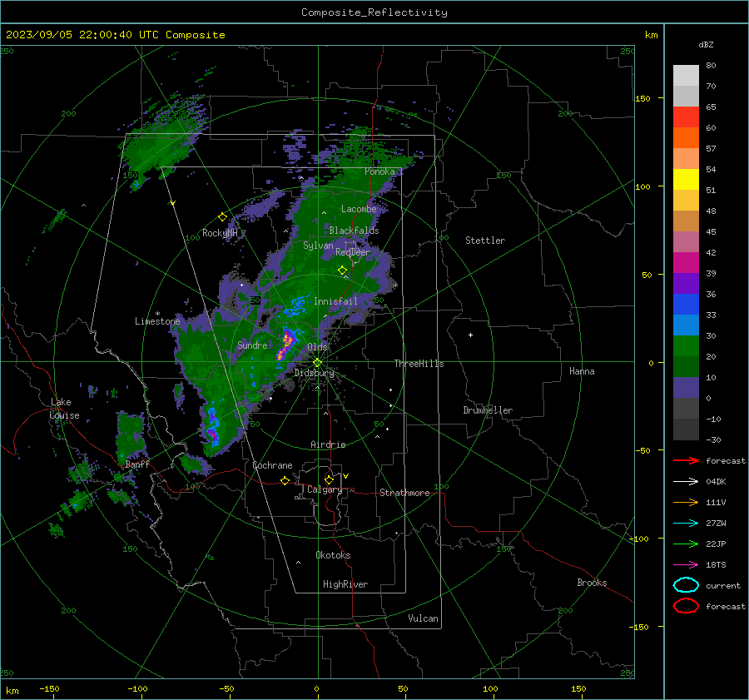Select the magenta 42 dBZ color swatch
This screenshot has width=749, height=700.
pyautogui.click(x=686, y=262)
